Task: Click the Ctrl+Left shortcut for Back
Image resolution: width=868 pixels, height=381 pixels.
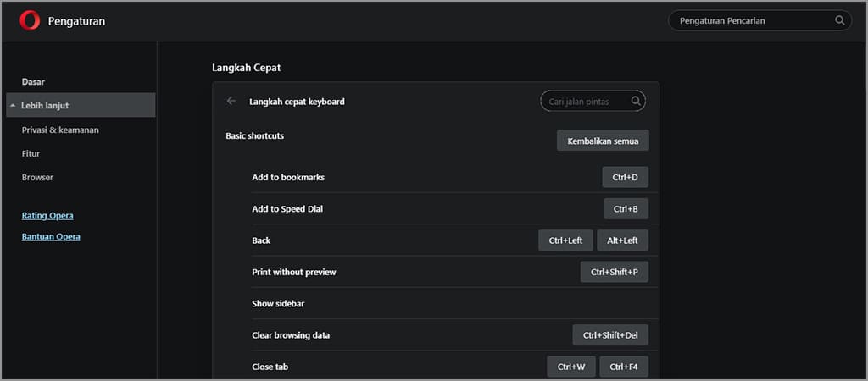Action: [565, 240]
